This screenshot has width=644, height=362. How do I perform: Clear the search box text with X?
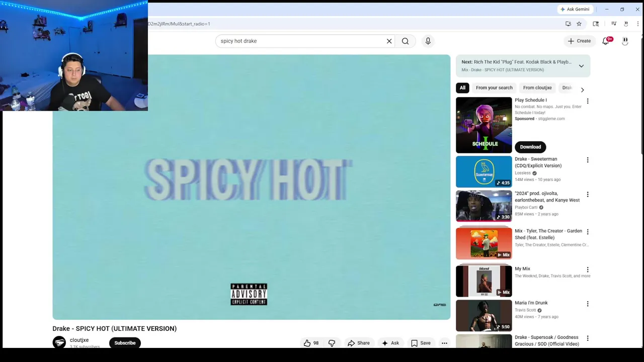coord(389,41)
